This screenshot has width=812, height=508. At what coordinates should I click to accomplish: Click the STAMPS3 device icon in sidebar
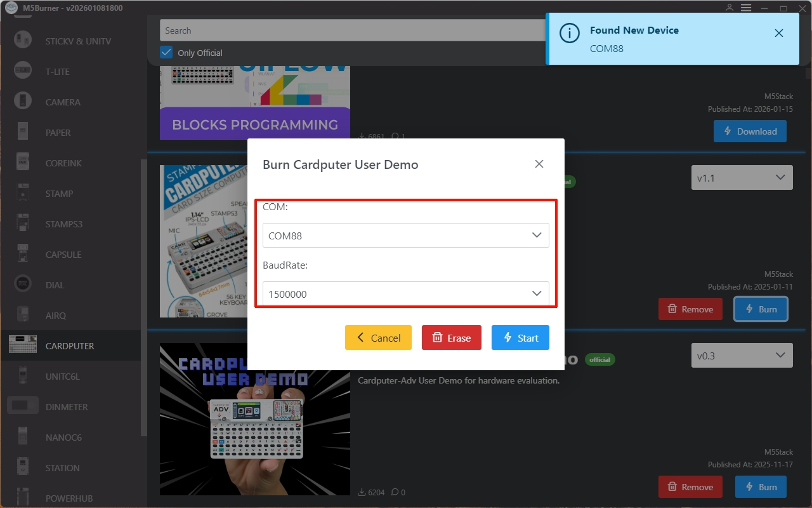[x=23, y=224]
